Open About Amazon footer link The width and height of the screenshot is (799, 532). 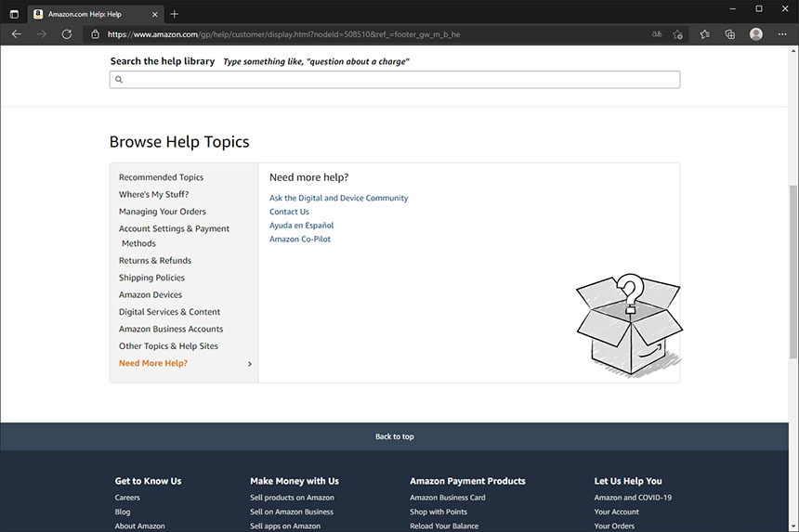click(139, 526)
